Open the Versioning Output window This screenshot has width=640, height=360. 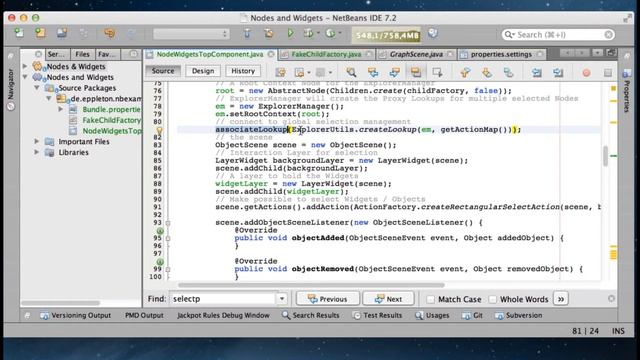(x=76, y=315)
